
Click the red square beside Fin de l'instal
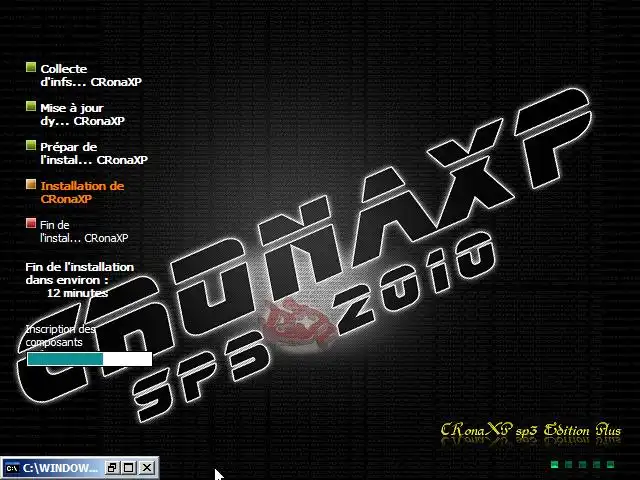tap(31, 223)
